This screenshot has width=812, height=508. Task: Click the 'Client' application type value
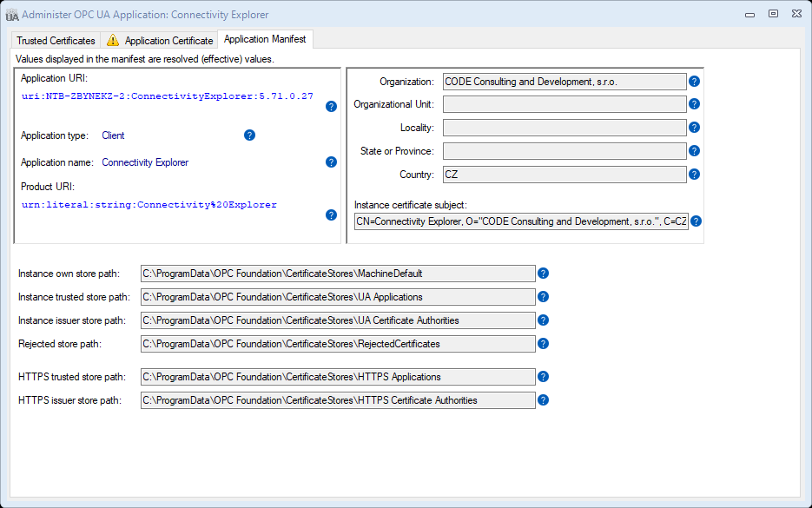pos(113,135)
